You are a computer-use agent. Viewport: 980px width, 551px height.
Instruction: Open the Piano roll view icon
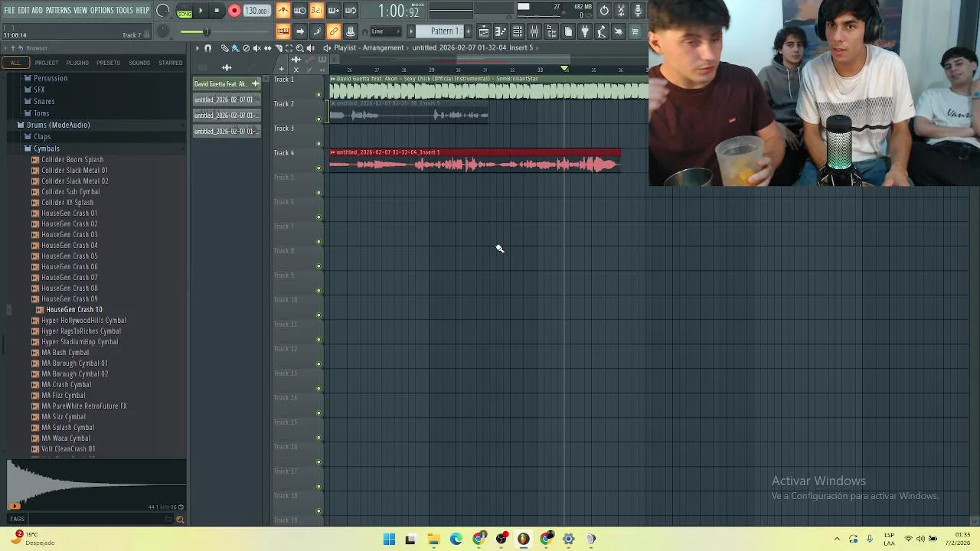pyautogui.click(x=501, y=31)
